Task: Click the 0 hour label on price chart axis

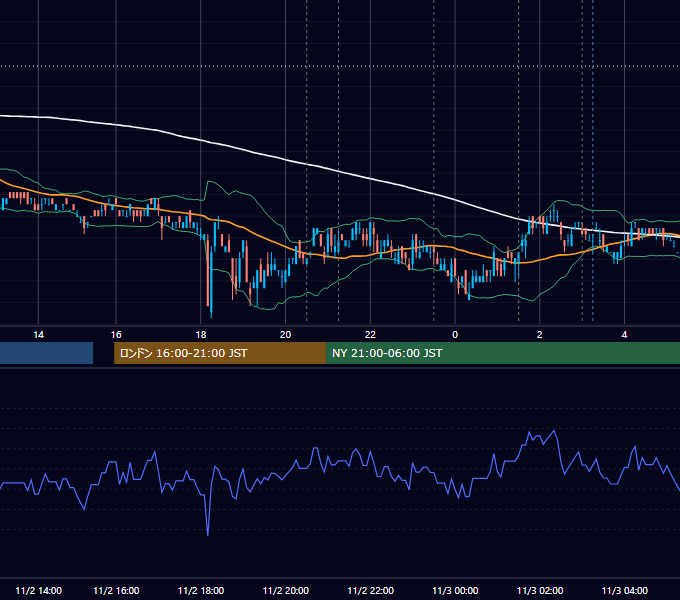Action: point(455,335)
